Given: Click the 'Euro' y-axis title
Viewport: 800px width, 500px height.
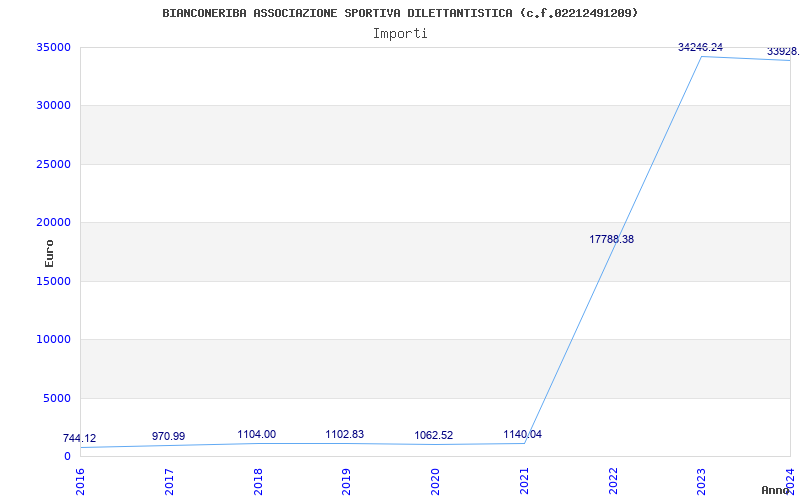Looking at the screenshot, I should coord(49,253).
